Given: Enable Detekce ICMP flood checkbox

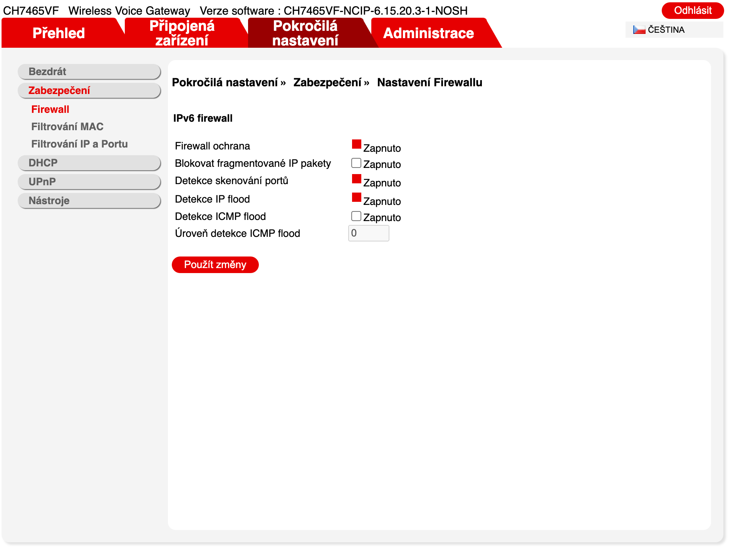Looking at the screenshot, I should (x=356, y=216).
